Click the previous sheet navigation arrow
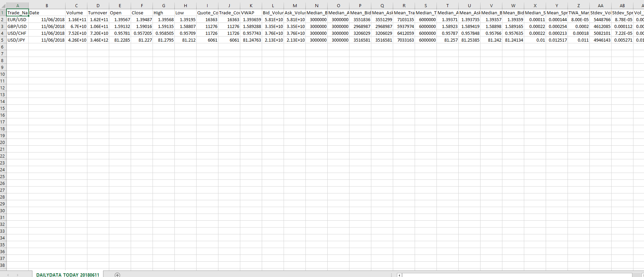644x277 pixels. tap(8, 275)
